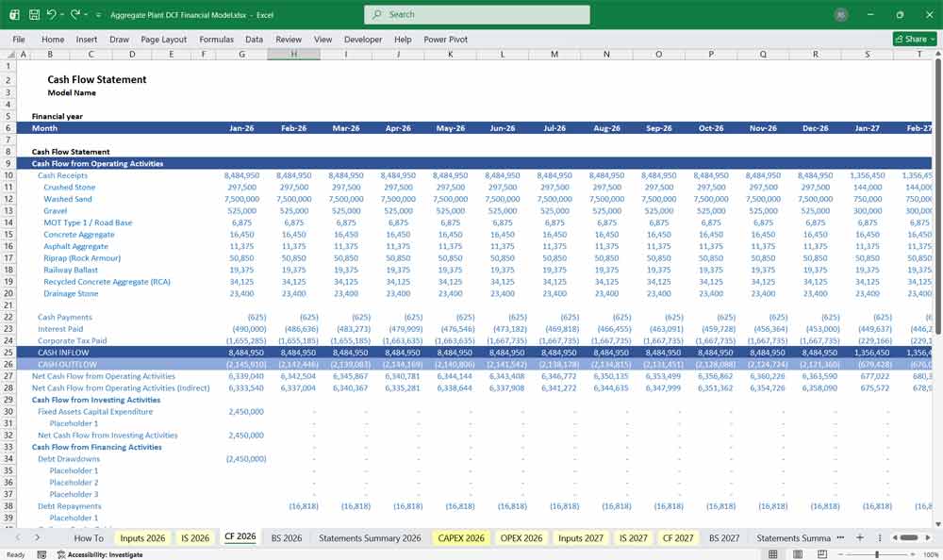Open the BS 2027 sheet
Image resolution: width=943 pixels, height=560 pixels.
[x=724, y=538]
